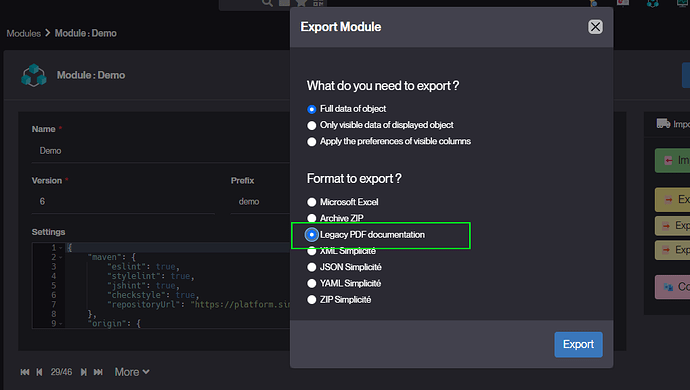
Task: Click the Settings code line with "eslint": true
Action: click(x=143, y=267)
